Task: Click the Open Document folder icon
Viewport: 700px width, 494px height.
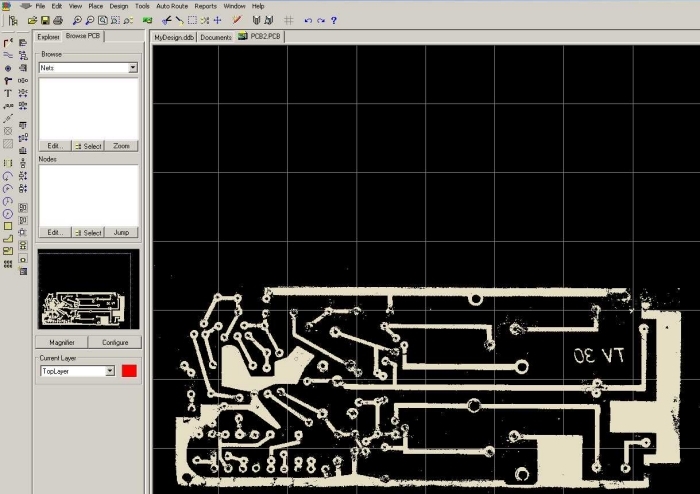Action: pos(32,20)
